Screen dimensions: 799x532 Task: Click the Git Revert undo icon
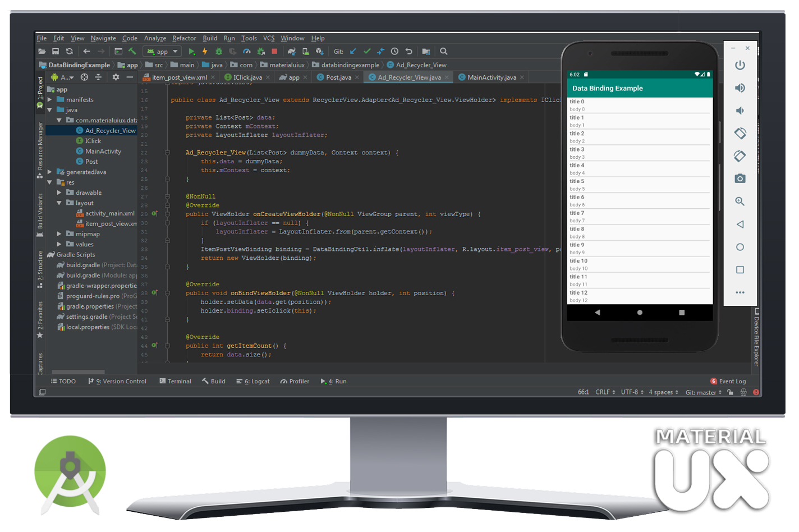click(x=408, y=52)
